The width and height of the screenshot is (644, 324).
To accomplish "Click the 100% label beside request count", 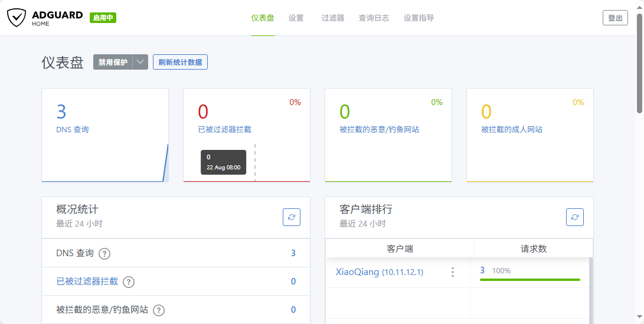I will [502, 271].
